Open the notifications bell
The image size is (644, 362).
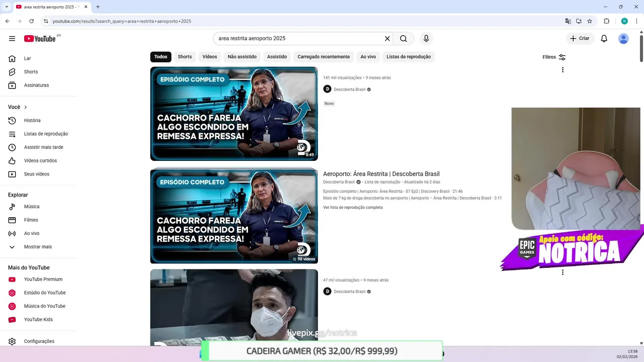(x=604, y=39)
